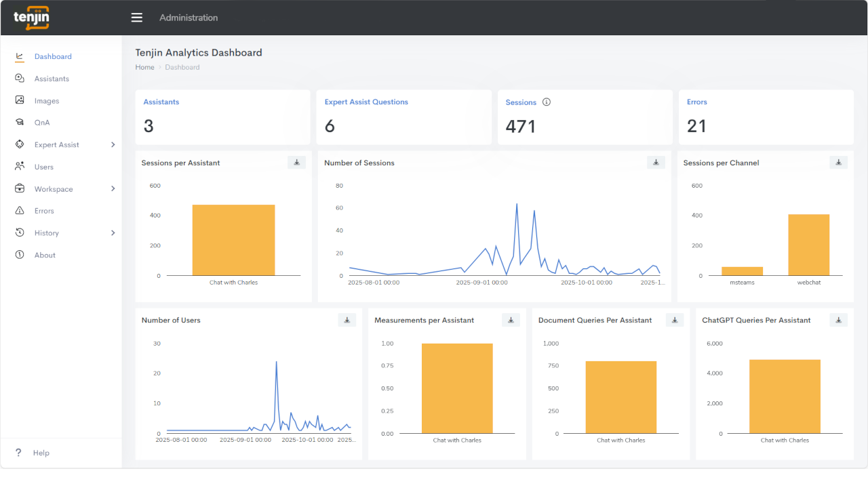The height and width of the screenshot is (488, 868).
Task: Toggle the hamburger menu in header
Action: coord(137,18)
